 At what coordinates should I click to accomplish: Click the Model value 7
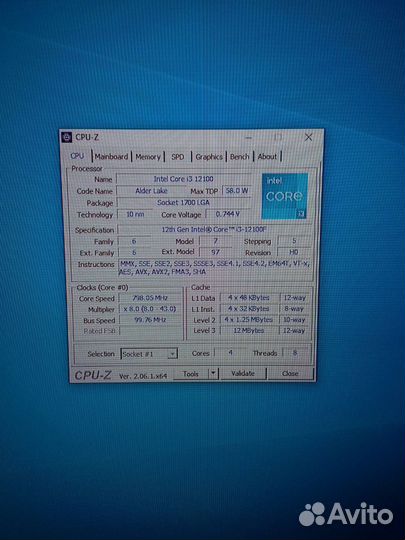point(216,241)
